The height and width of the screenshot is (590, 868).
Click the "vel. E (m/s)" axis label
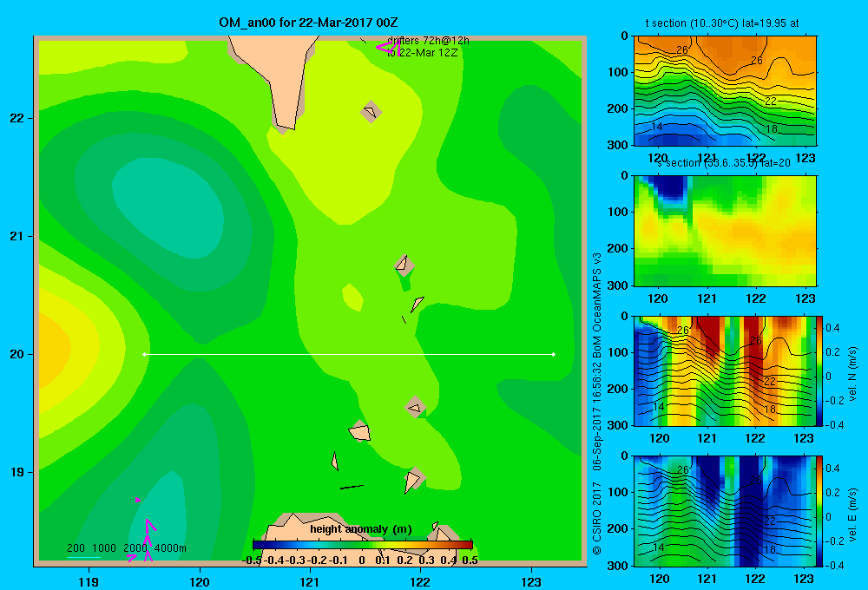(x=852, y=515)
